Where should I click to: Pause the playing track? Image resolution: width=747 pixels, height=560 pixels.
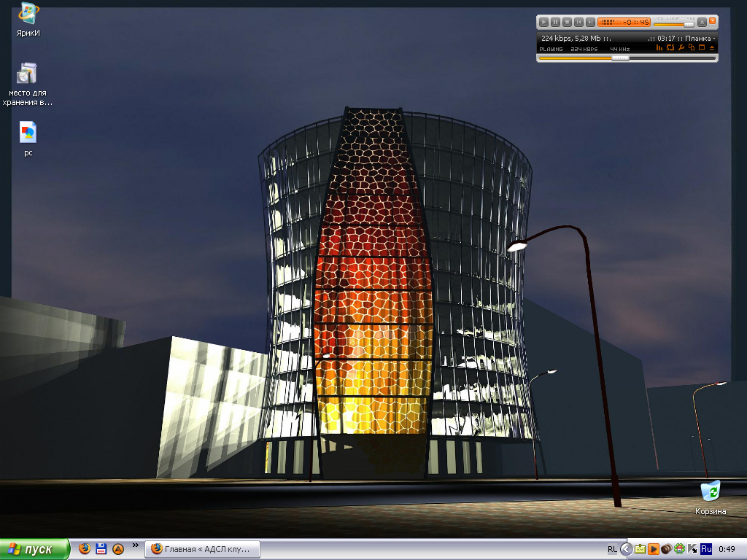pos(555,23)
